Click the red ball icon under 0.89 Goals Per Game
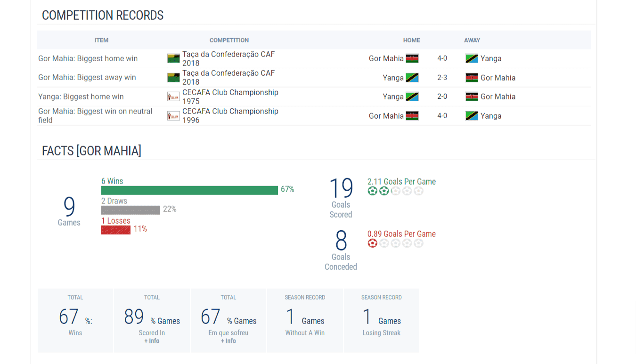The width and height of the screenshot is (636, 364). 373,243
